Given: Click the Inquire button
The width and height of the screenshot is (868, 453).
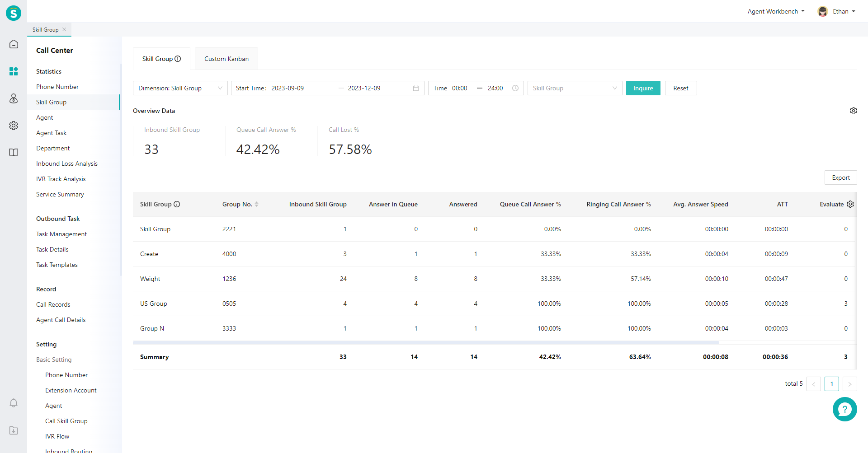Looking at the screenshot, I should (643, 88).
